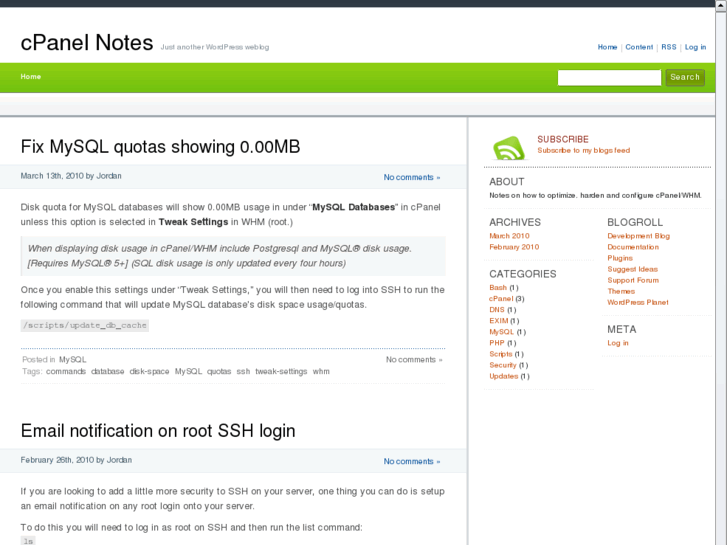The height and width of the screenshot is (545, 727).
Task: Select the quotas tag
Action: click(x=219, y=371)
